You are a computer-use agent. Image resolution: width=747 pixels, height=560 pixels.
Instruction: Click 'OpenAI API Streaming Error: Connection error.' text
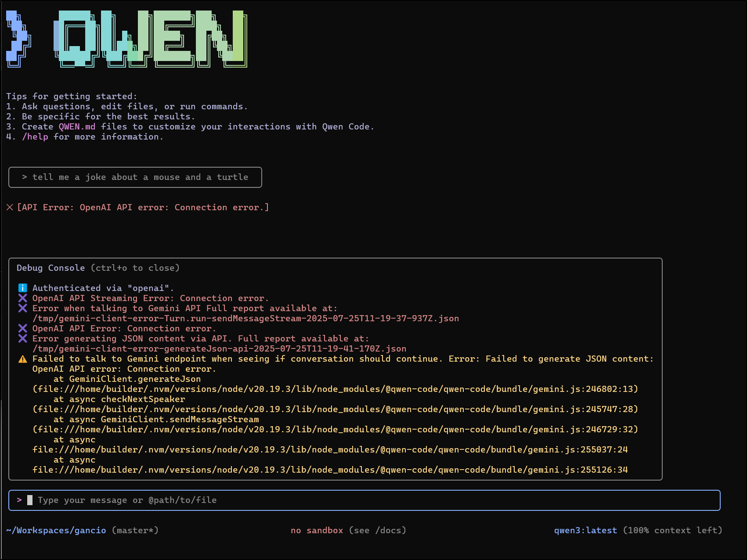[151, 298]
